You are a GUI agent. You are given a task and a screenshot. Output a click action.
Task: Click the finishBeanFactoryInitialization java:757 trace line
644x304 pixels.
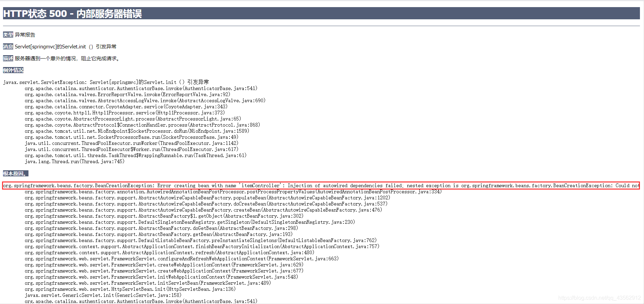point(202,246)
